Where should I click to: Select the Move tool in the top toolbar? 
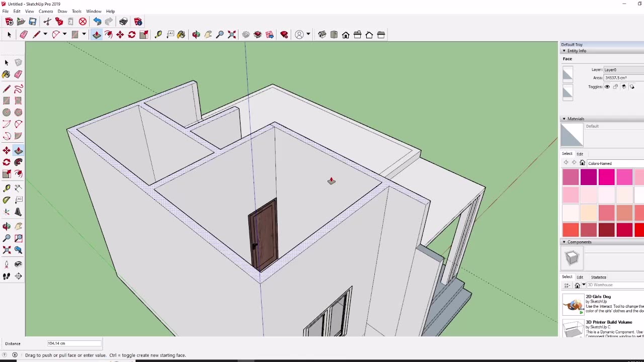point(120,35)
